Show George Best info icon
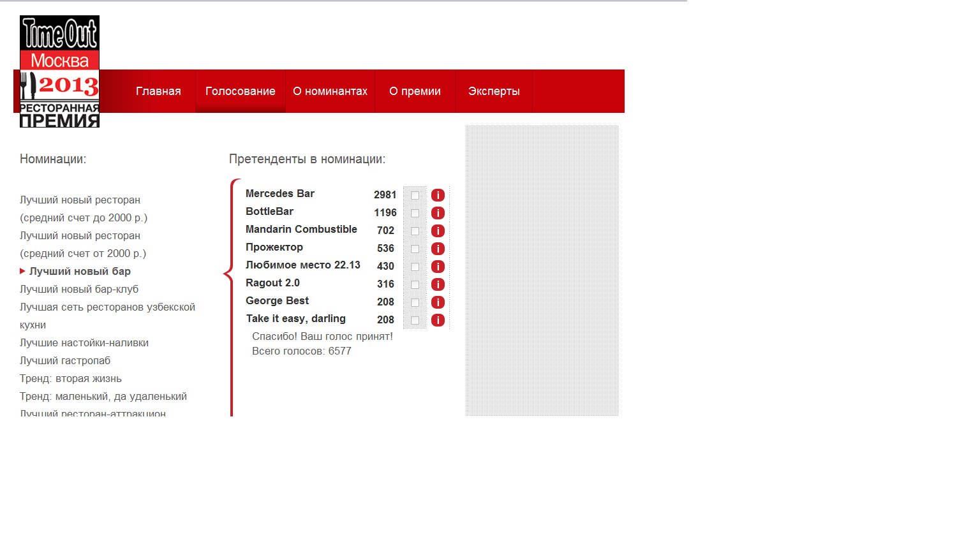980x551 pixels. (x=438, y=302)
